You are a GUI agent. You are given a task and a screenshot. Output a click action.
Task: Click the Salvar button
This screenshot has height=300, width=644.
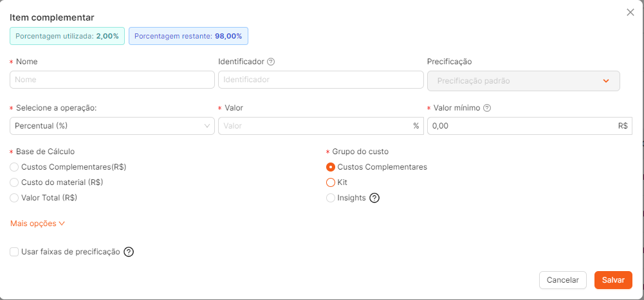[x=613, y=280]
